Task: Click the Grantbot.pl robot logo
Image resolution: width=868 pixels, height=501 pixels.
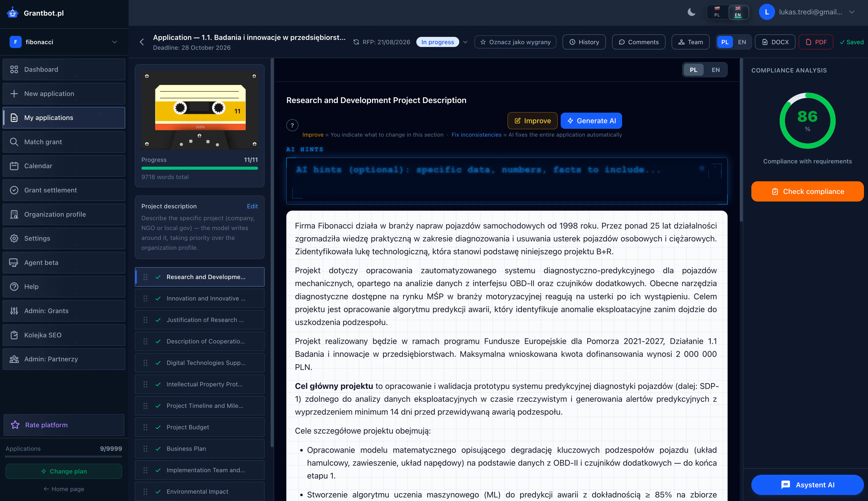Action: tap(12, 13)
